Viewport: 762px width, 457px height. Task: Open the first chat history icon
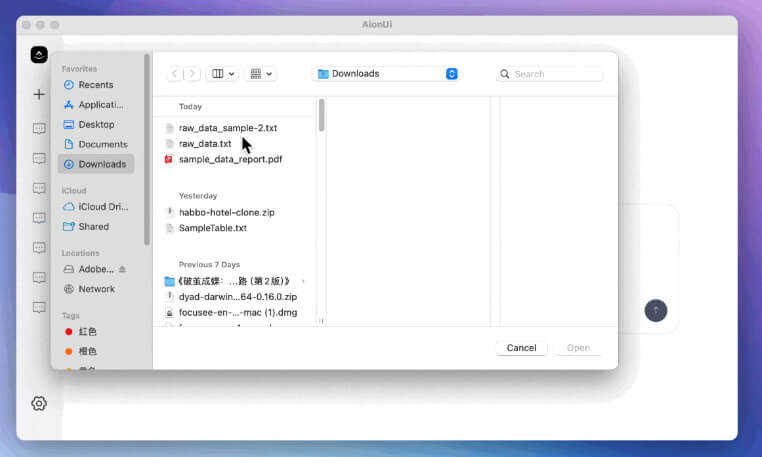coord(39,129)
